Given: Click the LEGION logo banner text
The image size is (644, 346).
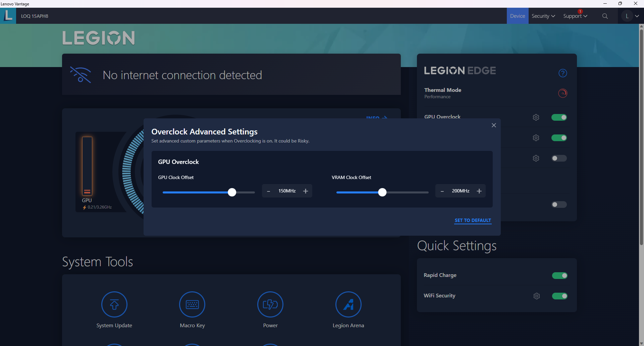Looking at the screenshot, I should coord(99,38).
